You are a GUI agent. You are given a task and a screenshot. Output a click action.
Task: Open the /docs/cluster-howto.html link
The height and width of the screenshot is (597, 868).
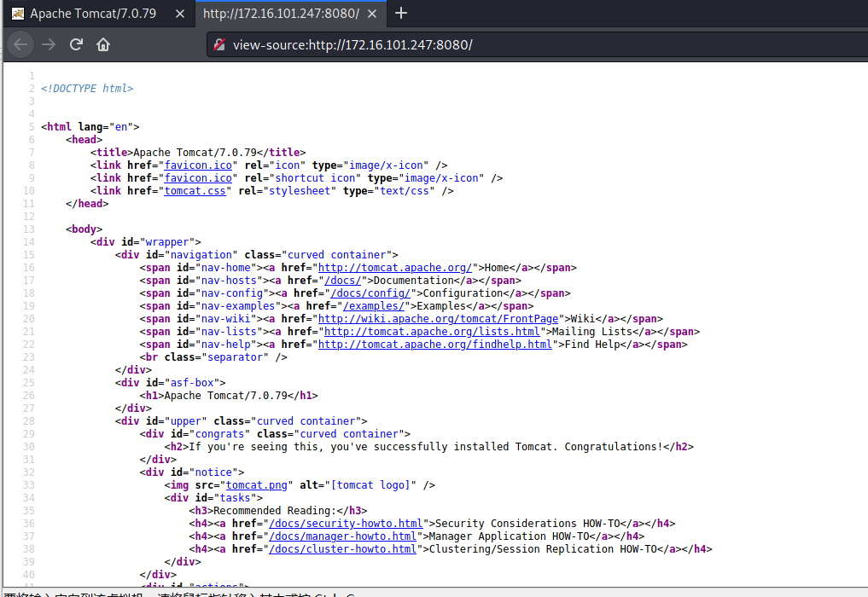click(x=342, y=549)
